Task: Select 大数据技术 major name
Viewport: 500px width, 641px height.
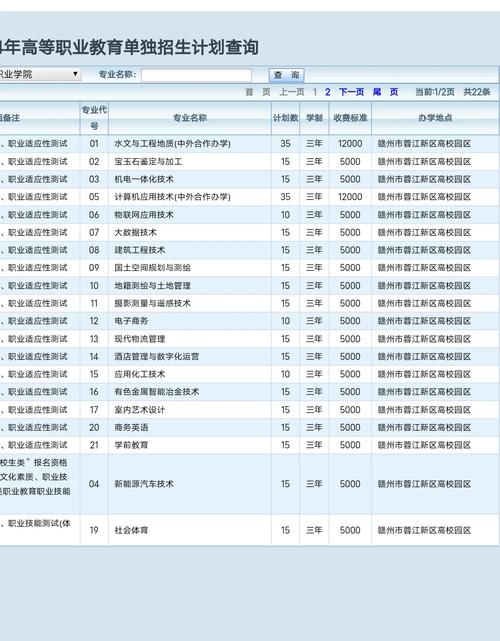Action: [x=135, y=232]
